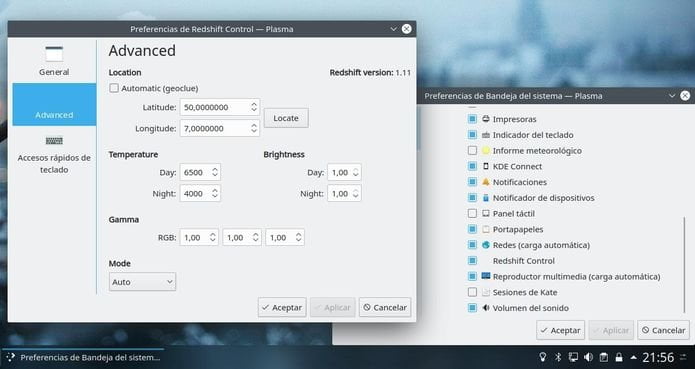
Task: Uncheck the KDE Connect checkbox
Action: (x=472, y=166)
